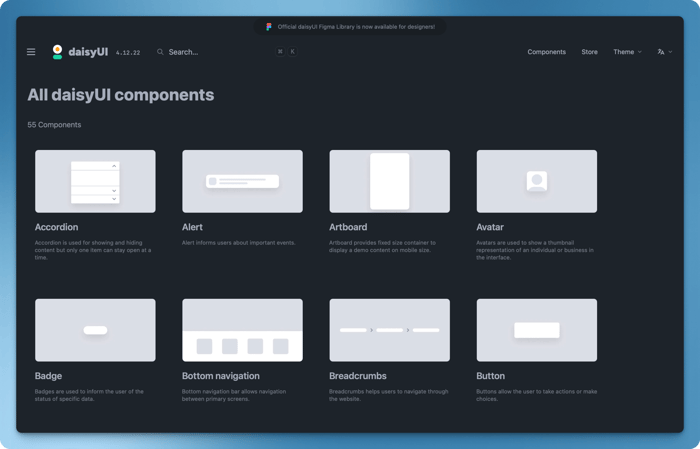Open the hamburger sidebar menu
This screenshot has height=449, width=700.
(x=31, y=52)
